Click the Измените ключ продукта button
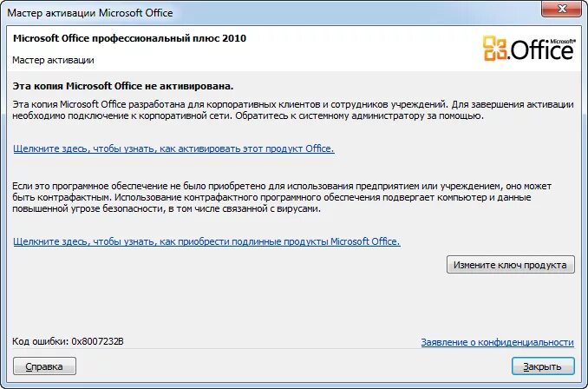Image resolution: width=588 pixels, height=389 pixels. pyautogui.click(x=510, y=265)
